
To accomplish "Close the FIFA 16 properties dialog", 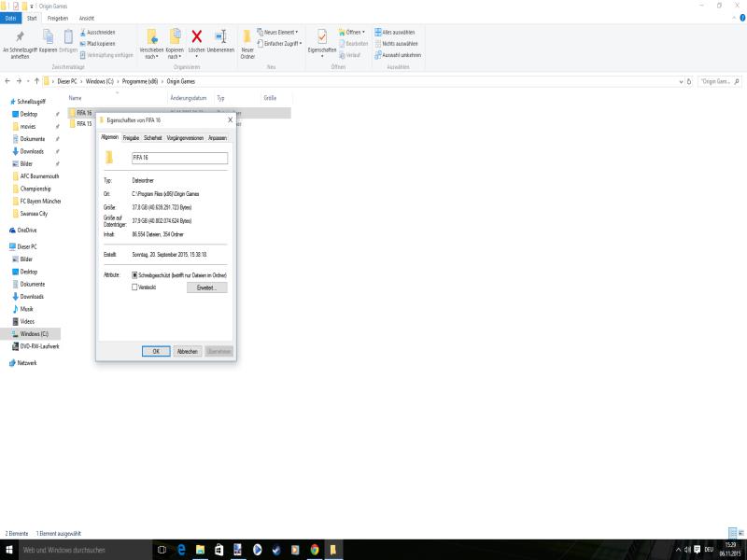I will [230, 120].
